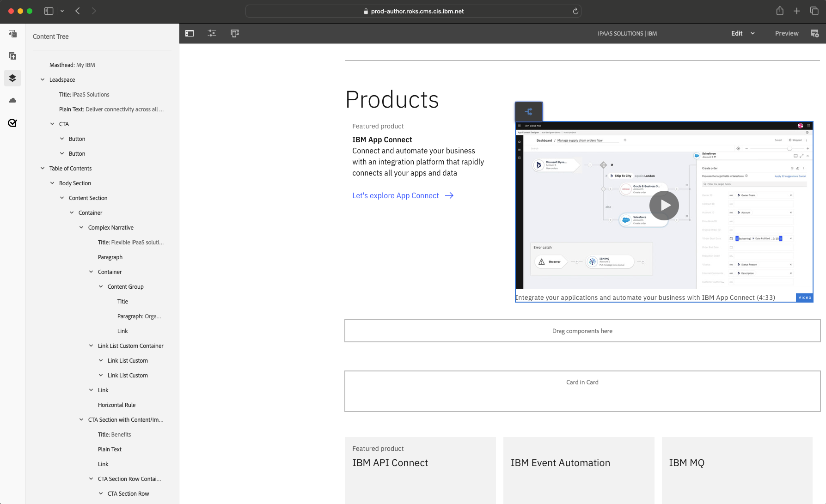Collapse the Complex Narrative tree node
Screen dimensions: 826x504
pos(81,227)
